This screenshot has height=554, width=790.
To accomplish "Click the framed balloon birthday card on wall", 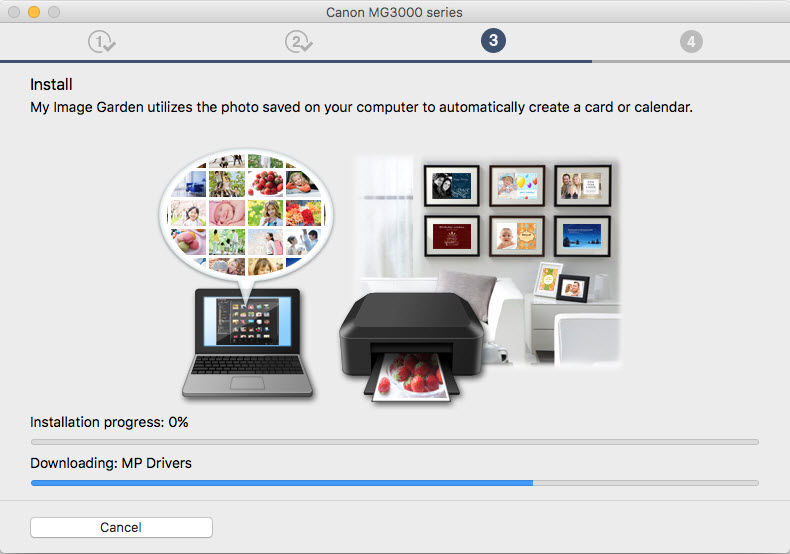I will (516, 185).
